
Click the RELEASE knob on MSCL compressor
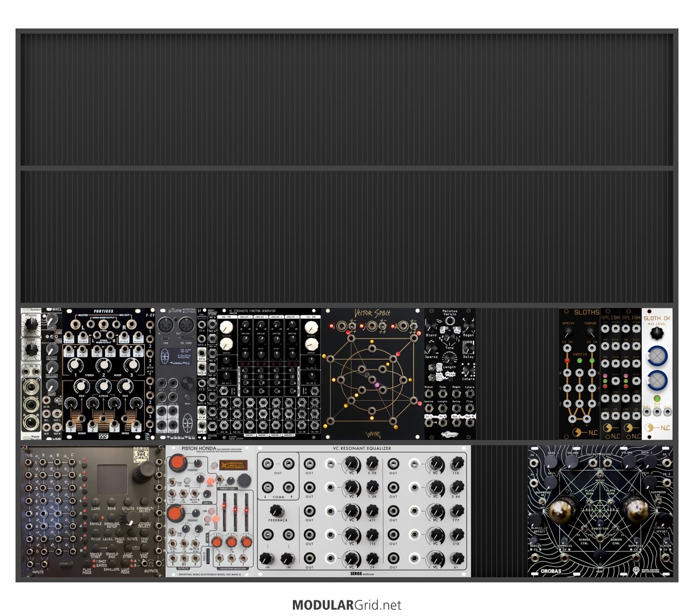tap(52, 367)
